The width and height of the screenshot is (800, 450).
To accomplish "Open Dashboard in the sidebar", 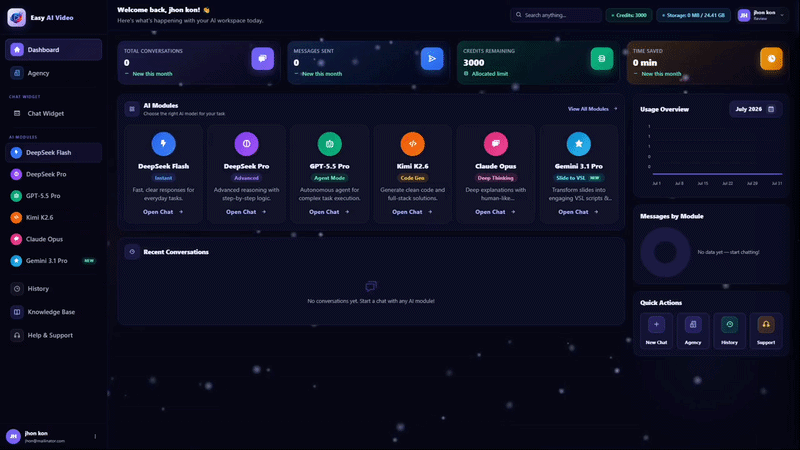I will point(54,49).
